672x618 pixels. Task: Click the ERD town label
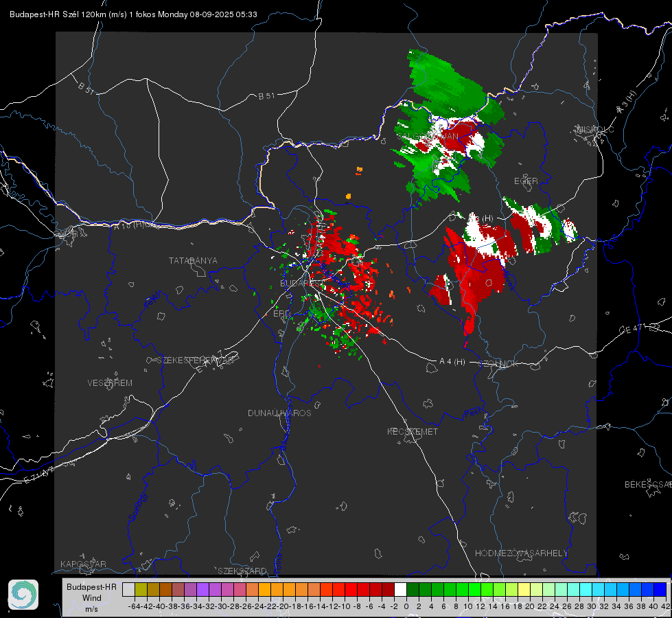[x=281, y=314]
